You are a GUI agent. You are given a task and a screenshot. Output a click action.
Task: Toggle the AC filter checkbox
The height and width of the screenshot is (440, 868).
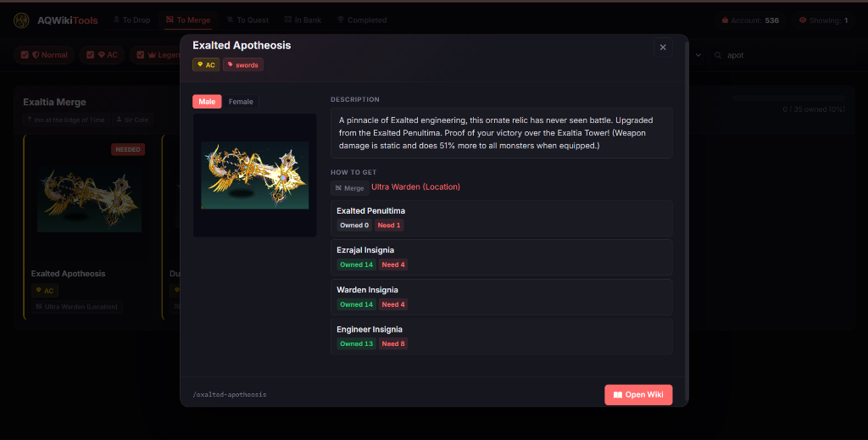pyautogui.click(x=90, y=55)
